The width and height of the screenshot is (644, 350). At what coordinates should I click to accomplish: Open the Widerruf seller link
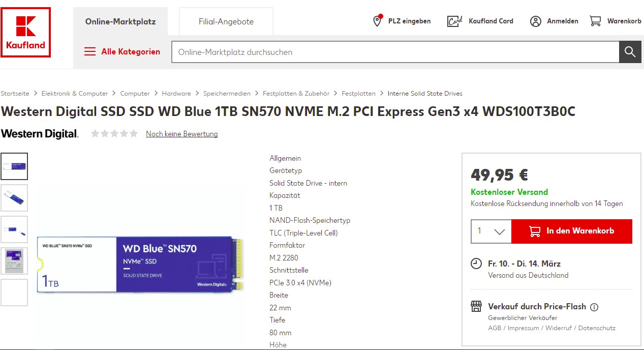click(559, 328)
